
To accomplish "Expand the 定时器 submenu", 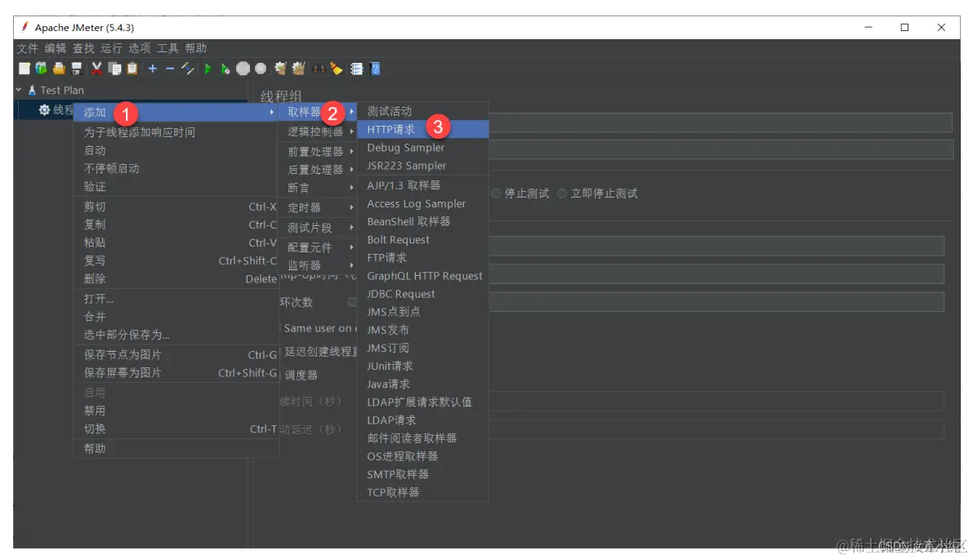I will click(319, 207).
